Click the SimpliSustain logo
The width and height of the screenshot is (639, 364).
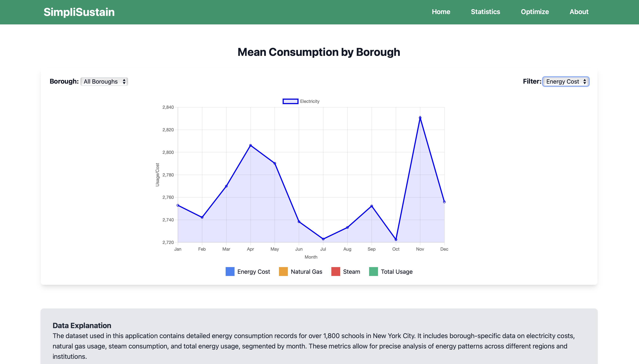[79, 12]
